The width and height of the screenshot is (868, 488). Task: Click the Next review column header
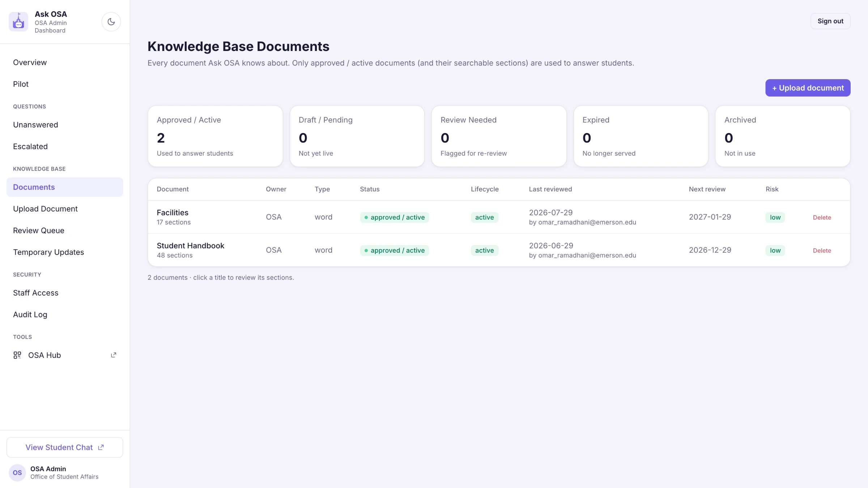(x=707, y=189)
